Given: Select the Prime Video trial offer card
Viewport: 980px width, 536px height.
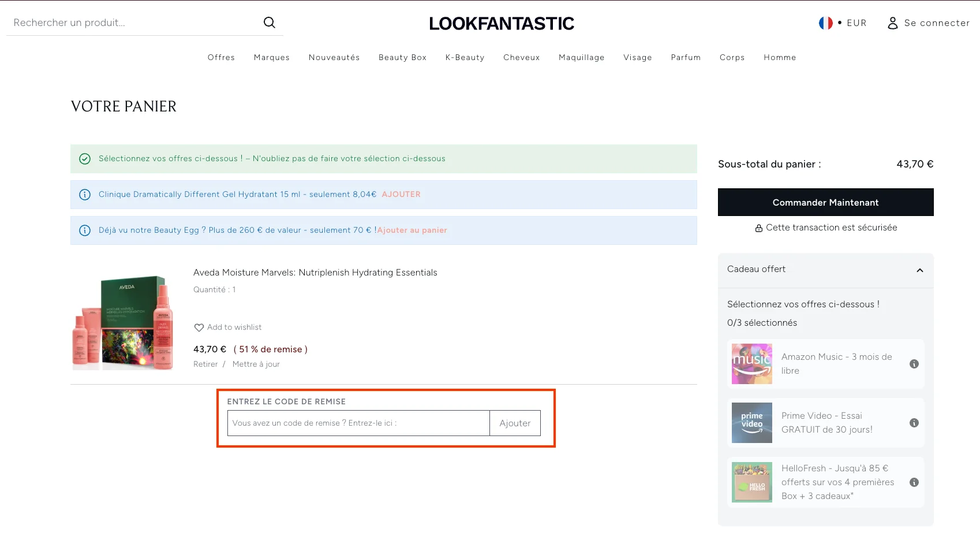Looking at the screenshot, I should [825, 423].
